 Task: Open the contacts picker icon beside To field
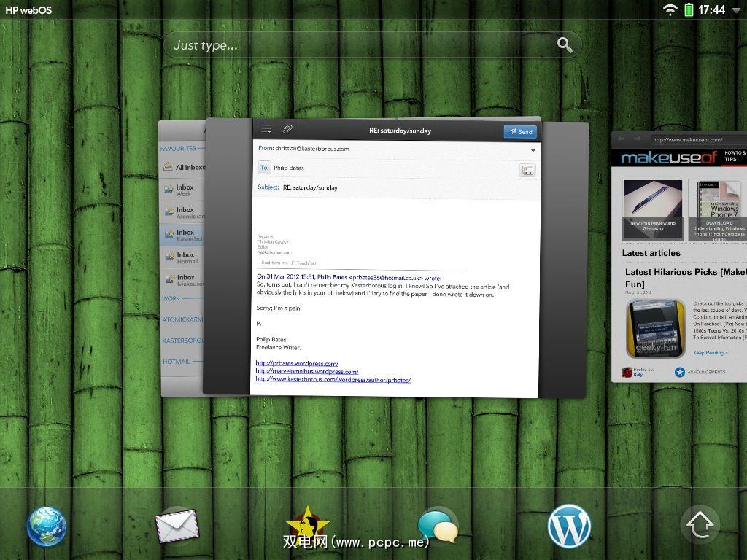coord(527,170)
